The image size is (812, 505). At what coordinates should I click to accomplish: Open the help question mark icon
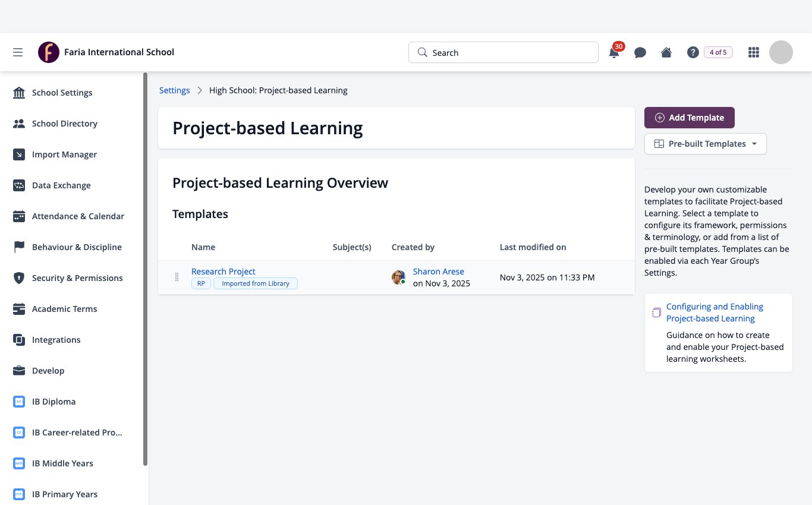tap(693, 52)
